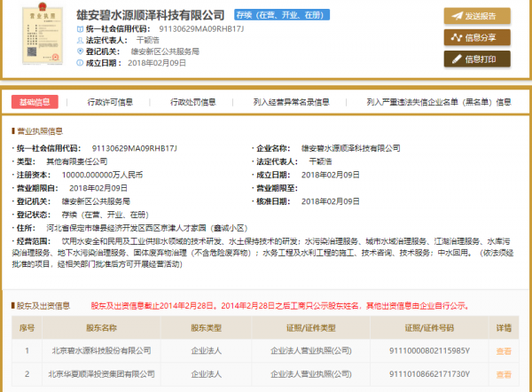Image resolution: width=532 pixels, height=392 pixels.
Task: Click the 信息分享 button
Action: 477,37
